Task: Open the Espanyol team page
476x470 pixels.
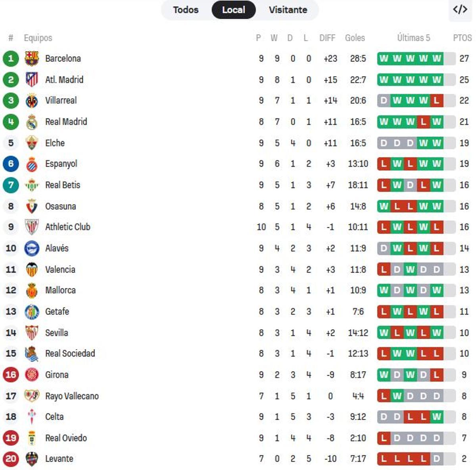Action: (x=61, y=164)
